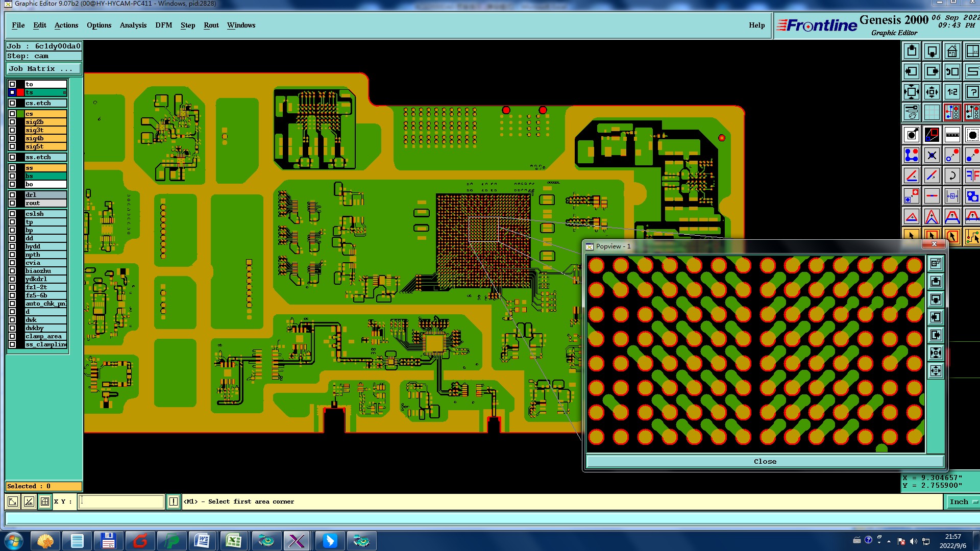Click the mirror F tool icon
The width and height of the screenshot is (980, 551).
click(x=972, y=176)
